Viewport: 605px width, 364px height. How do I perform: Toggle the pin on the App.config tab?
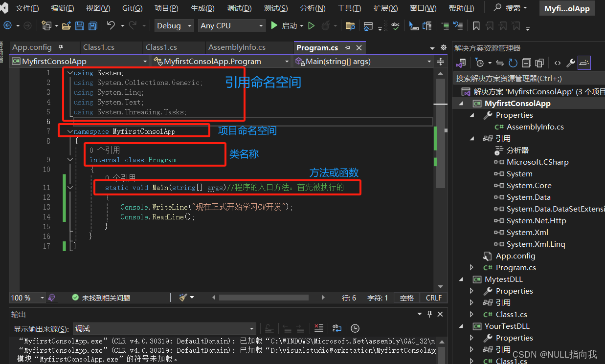pyautogui.click(x=61, y=47)
